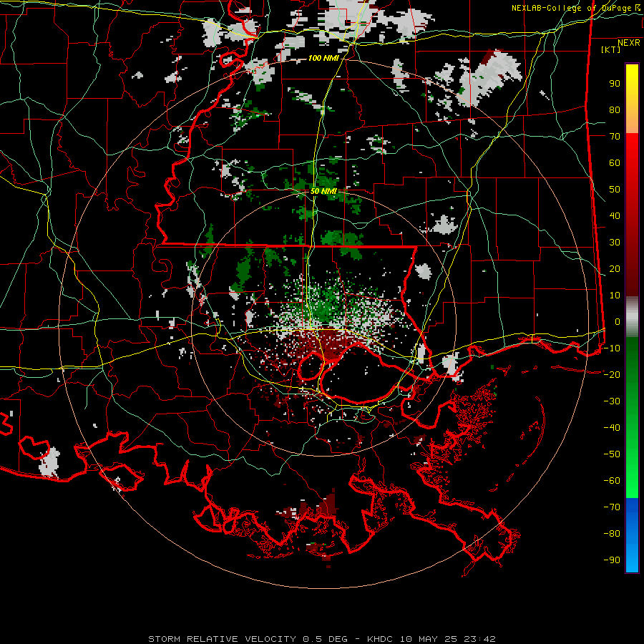Screen dimensions: 644x644
Task: Click the -70 value on the velocity scale
Action: tap(612, 507)
